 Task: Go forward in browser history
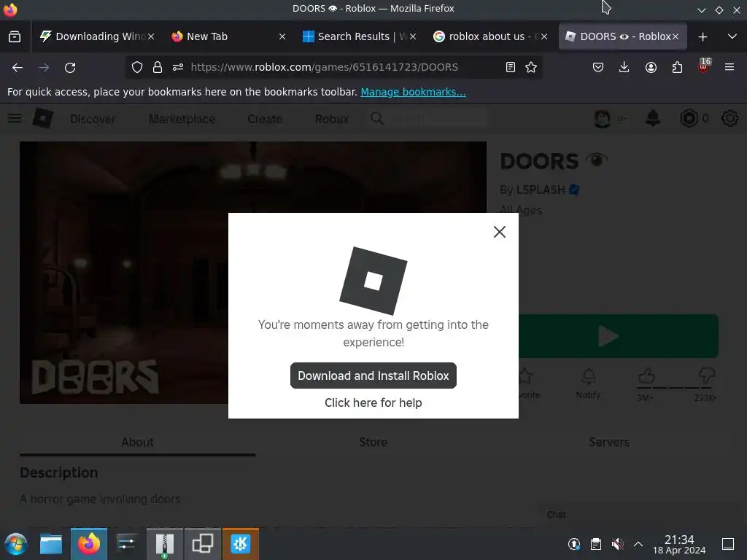[44, 68]
